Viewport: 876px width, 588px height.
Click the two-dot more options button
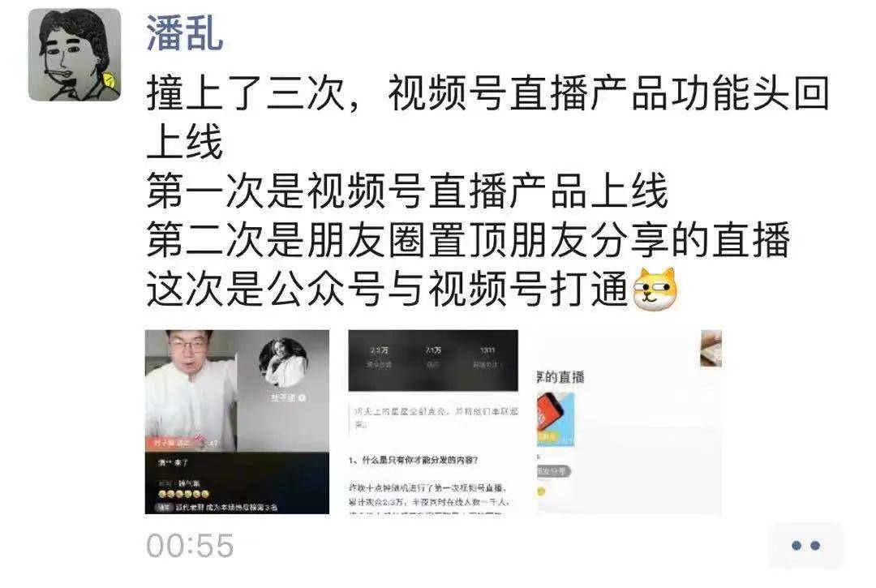tap(805, 546)
